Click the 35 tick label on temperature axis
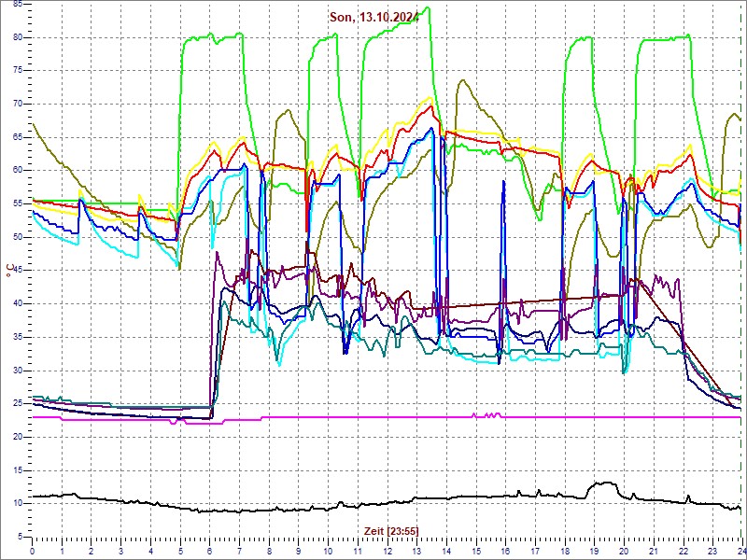 click(17, 337)
